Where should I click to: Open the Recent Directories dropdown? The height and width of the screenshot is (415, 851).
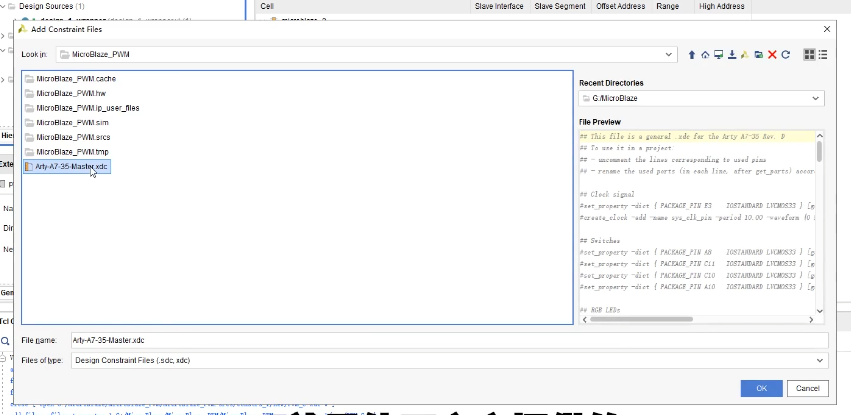(815, 98)
